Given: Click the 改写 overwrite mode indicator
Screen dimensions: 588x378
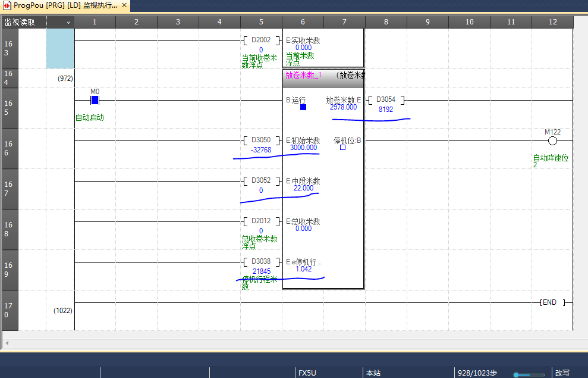Looking at the screenshot, I should [562, 373].
